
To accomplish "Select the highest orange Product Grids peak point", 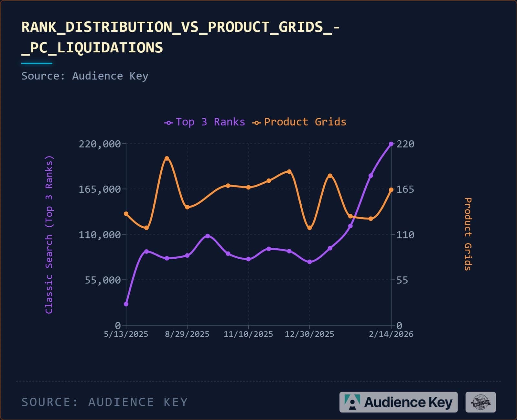I will point(167,158).
